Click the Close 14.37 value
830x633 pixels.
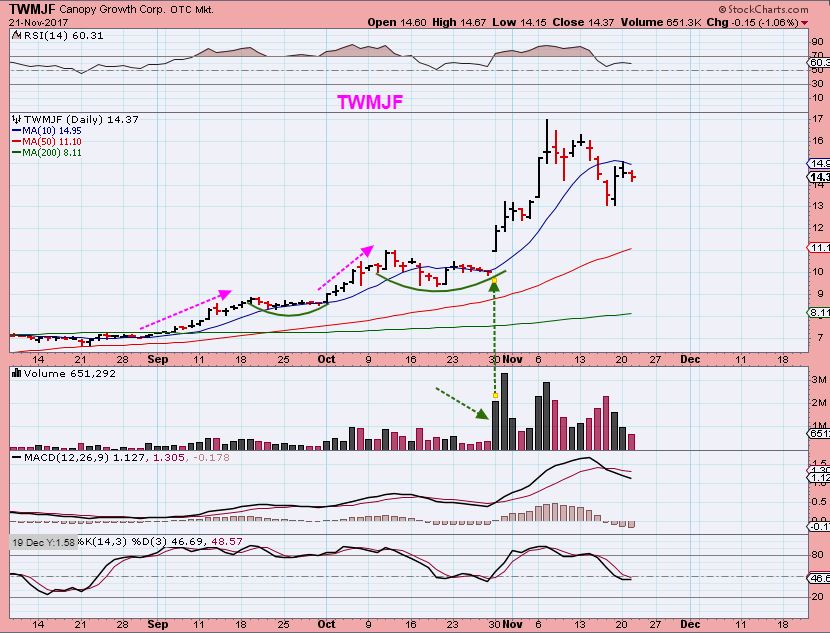[583, 22]
